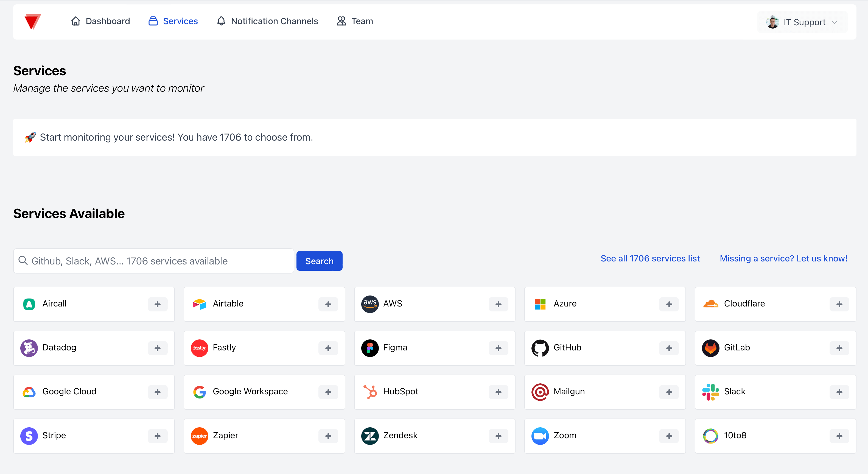
Task: Add Datadog with its plus button
Action: (x=158, y=348)
